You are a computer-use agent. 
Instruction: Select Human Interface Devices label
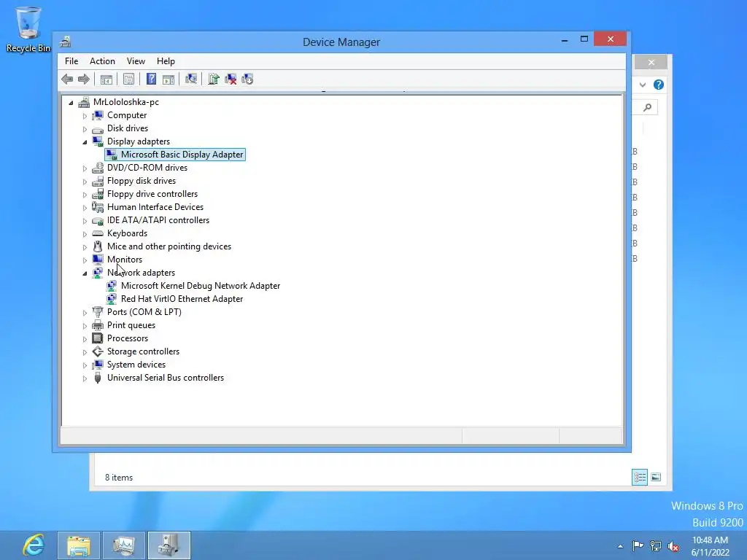[155, 206]
